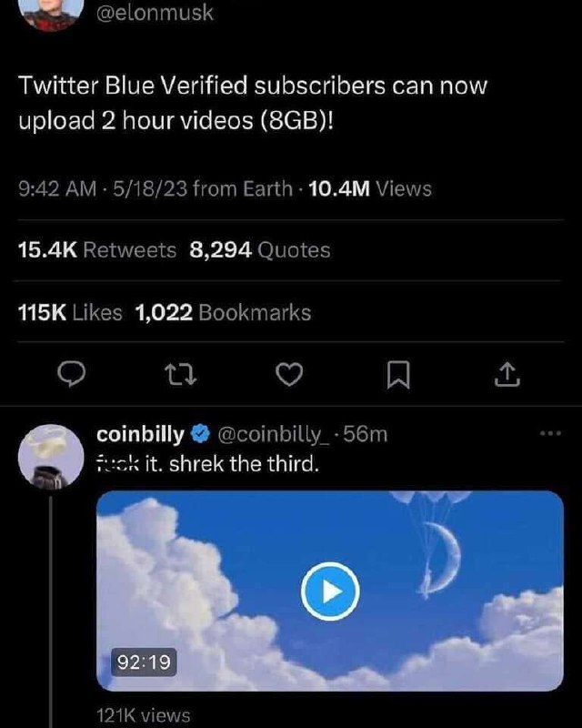
Task: Open the coinbilly display name
Action: [x=140, y=435]
